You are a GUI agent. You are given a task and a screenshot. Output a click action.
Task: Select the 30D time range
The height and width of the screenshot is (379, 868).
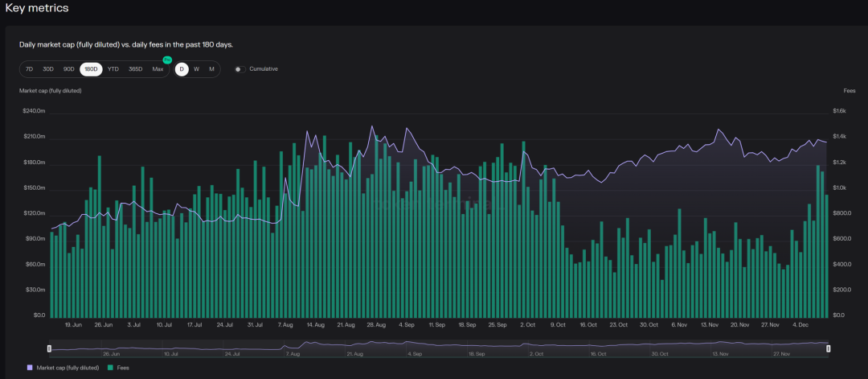(x=48, y=69)
